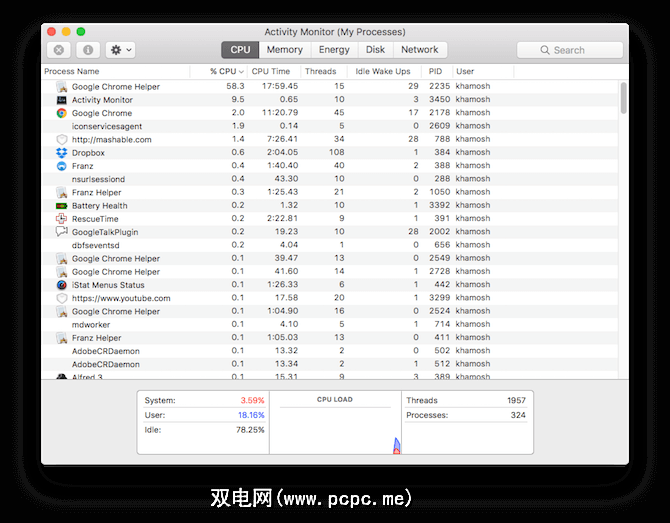This screenshot has height=523, width=670.
Task: Click the Google Chrome app icon
Action: coord(62,113)
